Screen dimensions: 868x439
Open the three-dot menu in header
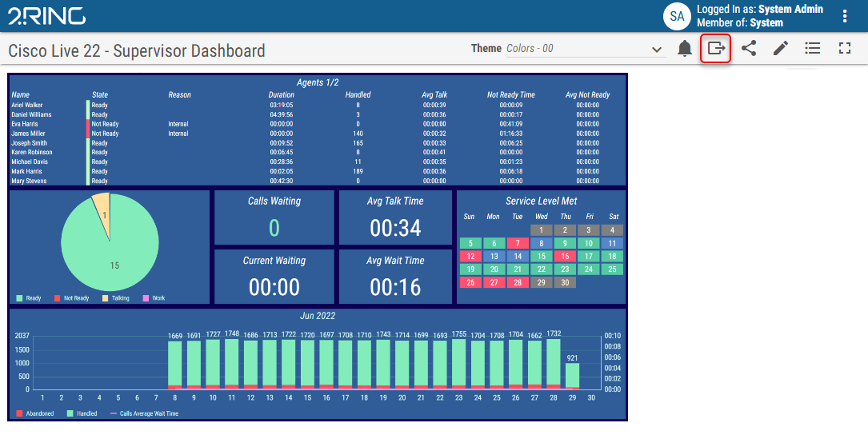point(845,16)
